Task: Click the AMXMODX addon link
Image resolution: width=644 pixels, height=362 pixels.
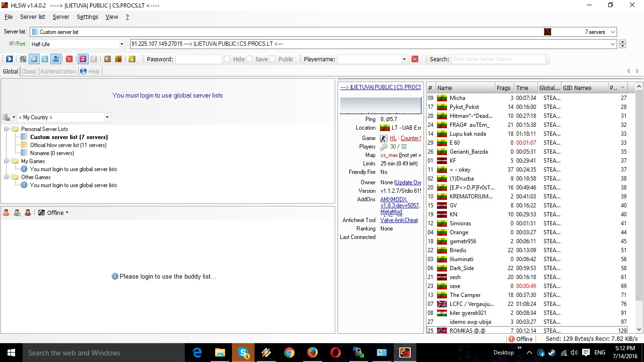Action: pyautogui.click(x=394, y=199)
